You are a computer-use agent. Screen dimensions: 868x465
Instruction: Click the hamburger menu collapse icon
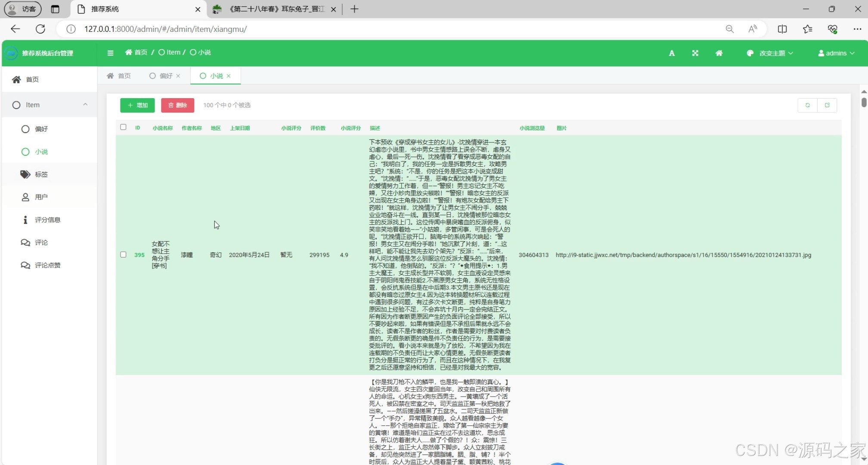tap(110, 53)
